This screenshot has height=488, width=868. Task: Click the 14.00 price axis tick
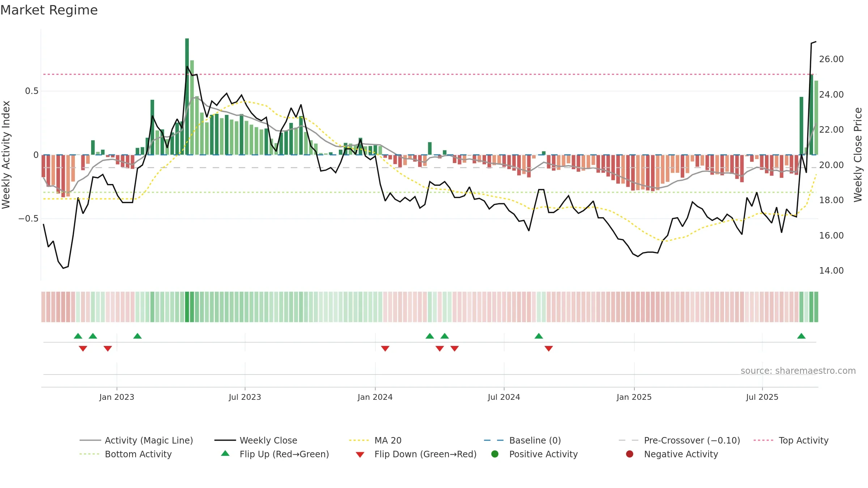click(x=831, y=270)
